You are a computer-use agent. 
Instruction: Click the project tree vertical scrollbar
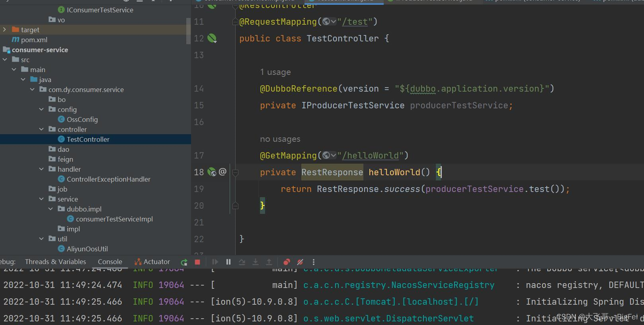(x=188, y=31)
